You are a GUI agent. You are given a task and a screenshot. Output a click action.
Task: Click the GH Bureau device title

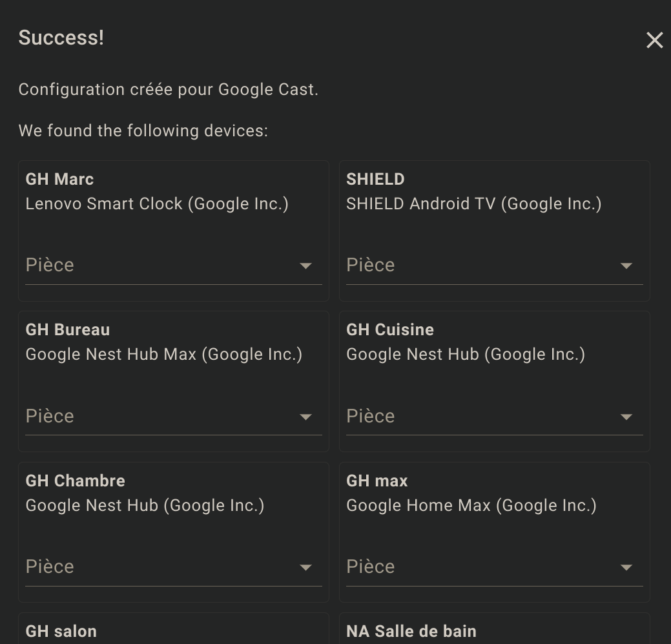click(x=68, y=330)
